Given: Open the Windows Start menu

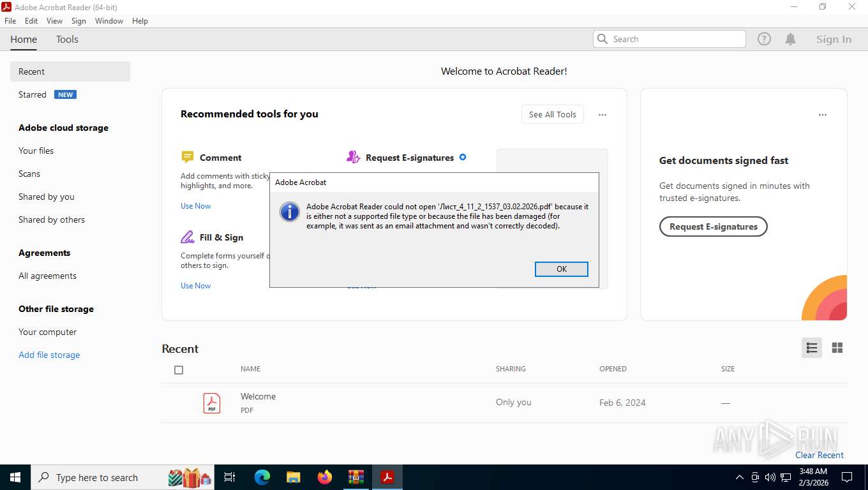Looking at the screenshot, I should click(x=15, y=477).
